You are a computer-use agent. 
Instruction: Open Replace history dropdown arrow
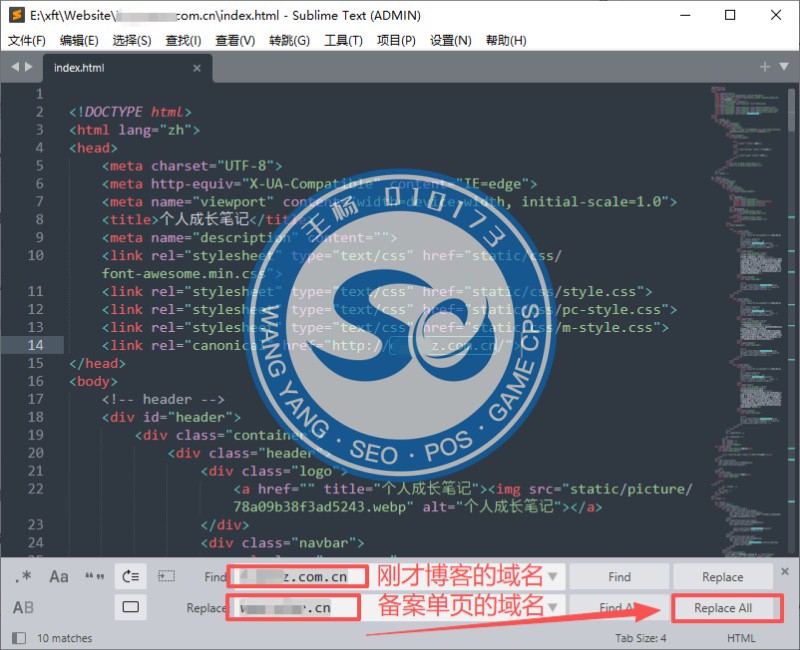point(552,607)
